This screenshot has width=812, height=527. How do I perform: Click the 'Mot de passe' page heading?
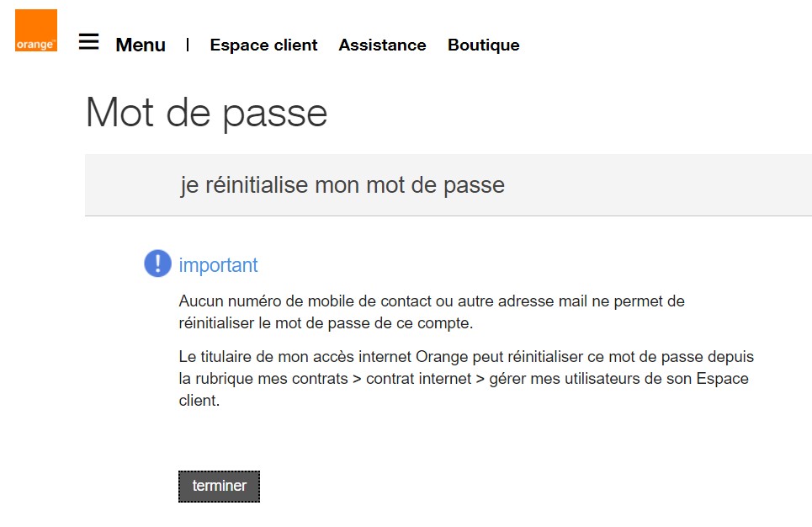coord(206,112)
